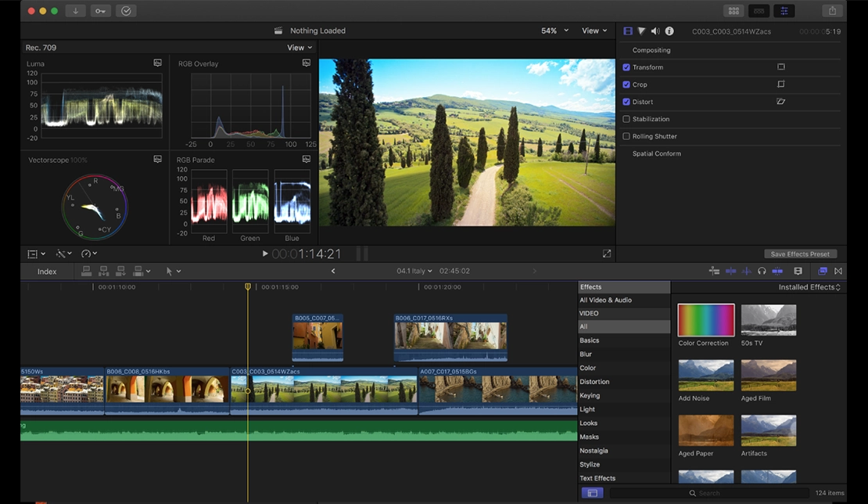
Task: Click the Share export icon
Action: click(x=832, y=11)
